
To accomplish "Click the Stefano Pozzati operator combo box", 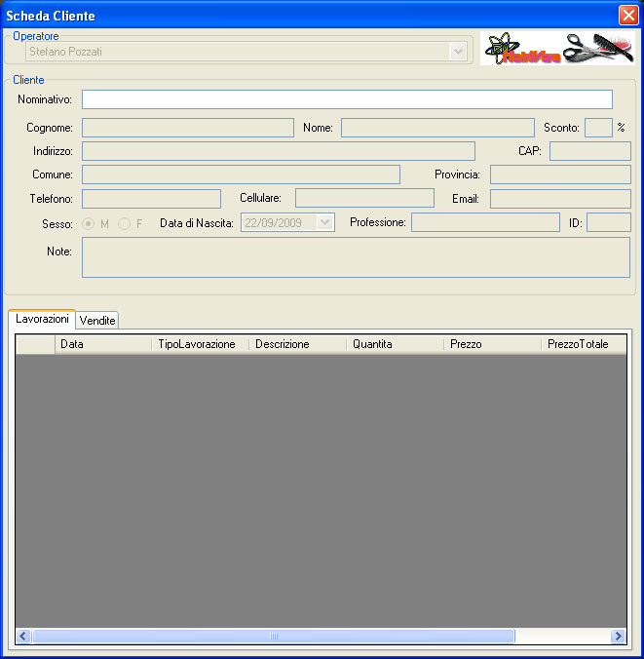I will pos(246,52).
